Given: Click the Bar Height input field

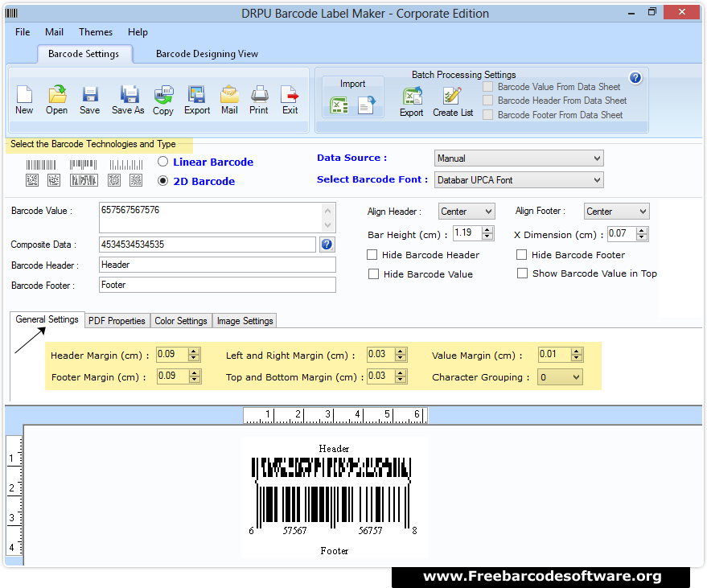Looking at the screenshot, I should click(x=467, y=232).
